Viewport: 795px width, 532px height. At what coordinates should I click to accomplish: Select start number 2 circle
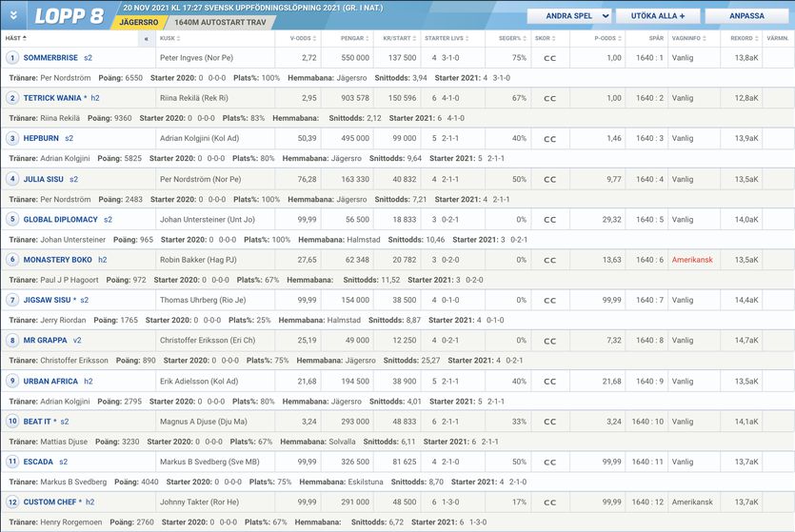(12, 98)
